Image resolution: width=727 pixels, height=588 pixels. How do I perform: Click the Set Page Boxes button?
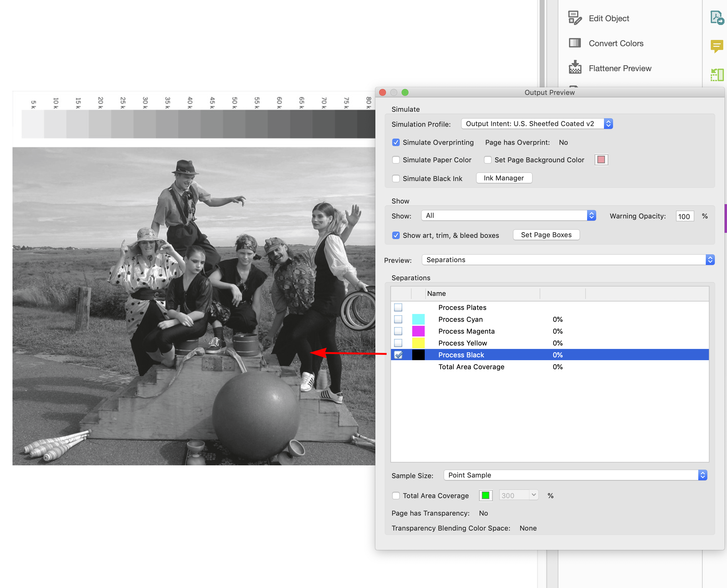pos(546,234)
